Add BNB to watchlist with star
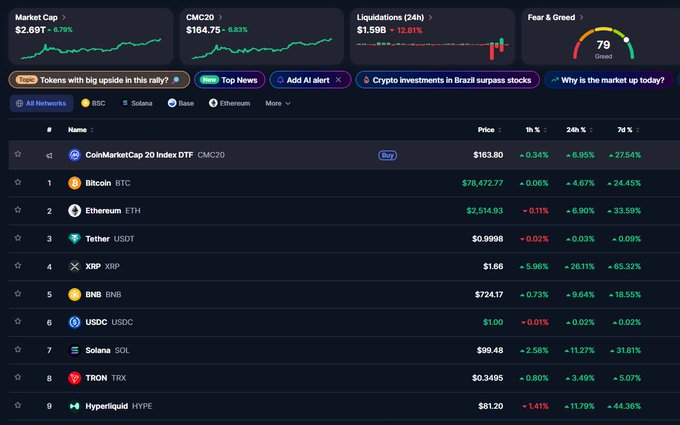Image resolution: width=680 pixels, height=425 pixels. click(x=18, y=294)
